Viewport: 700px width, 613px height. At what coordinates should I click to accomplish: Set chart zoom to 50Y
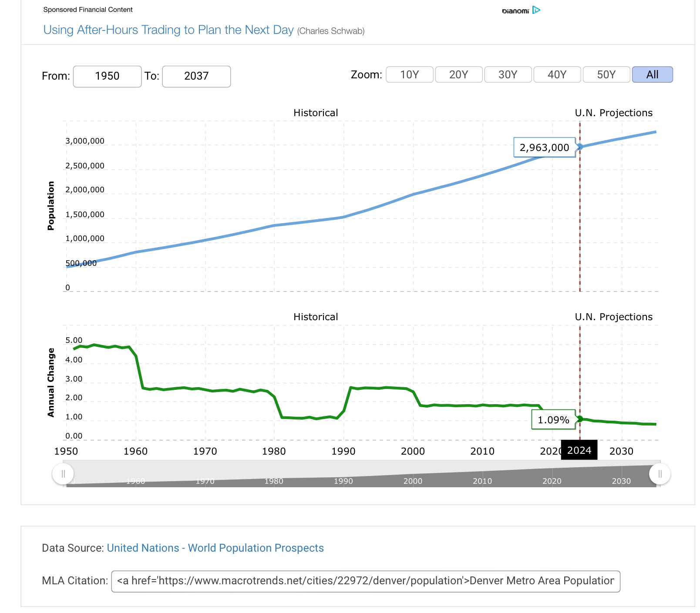[606, 74]
